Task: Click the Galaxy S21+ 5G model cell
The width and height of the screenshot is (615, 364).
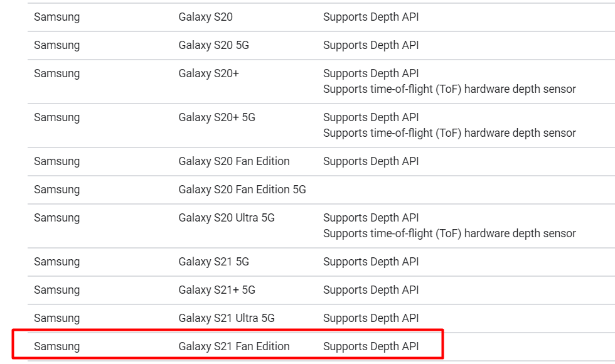Action: 217,290
